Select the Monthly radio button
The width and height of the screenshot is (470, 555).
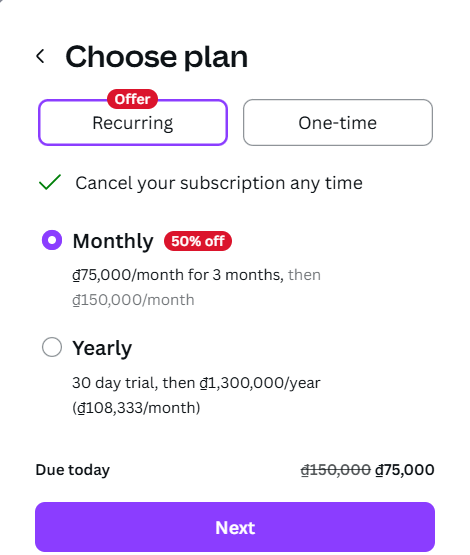pyautogui.click(x=52, y=240)
